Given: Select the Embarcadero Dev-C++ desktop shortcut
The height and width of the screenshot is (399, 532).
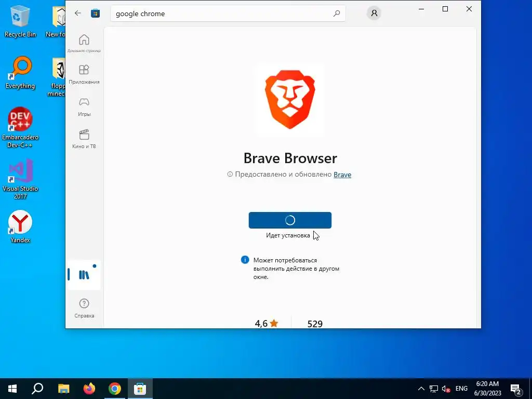Looking at the screenshot, I should click(x=20, y=128).
